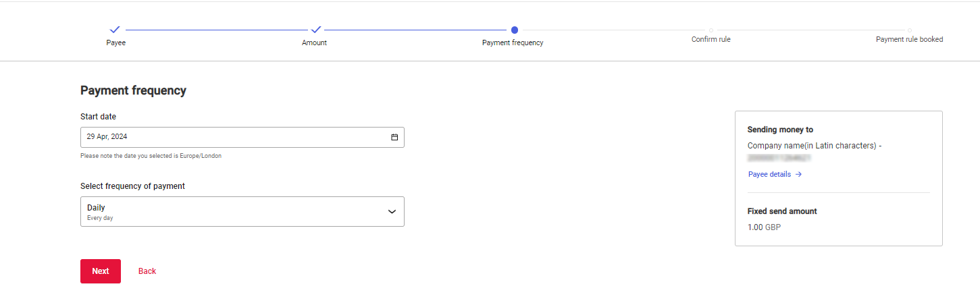Select the Payment frequency step label

pyautogui.click(x=513, y=43)
